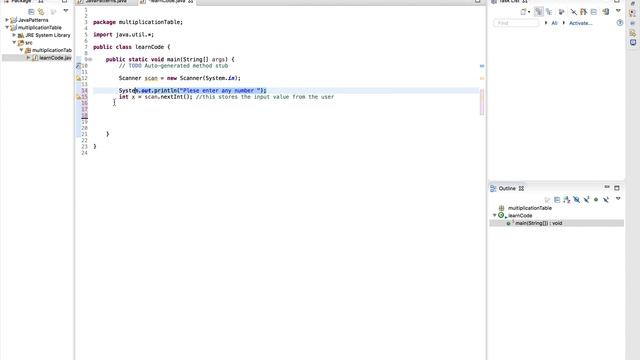The height and width of the screenshot is (360, 640).
Task: Click the 'Scanner scan' code line
Action: click(180, 78)
